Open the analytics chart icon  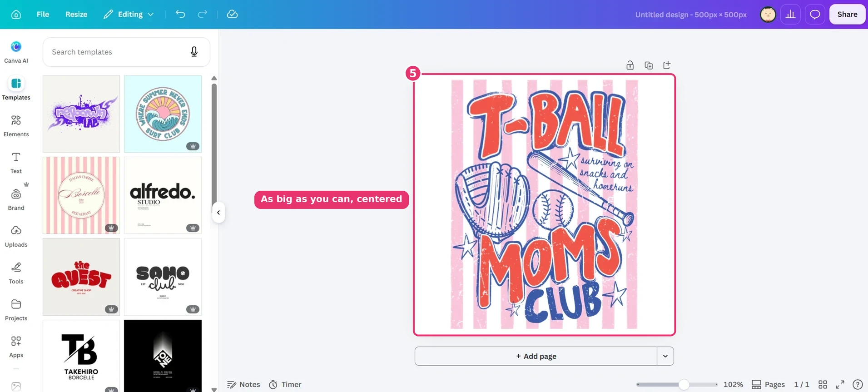click(790, 15)
